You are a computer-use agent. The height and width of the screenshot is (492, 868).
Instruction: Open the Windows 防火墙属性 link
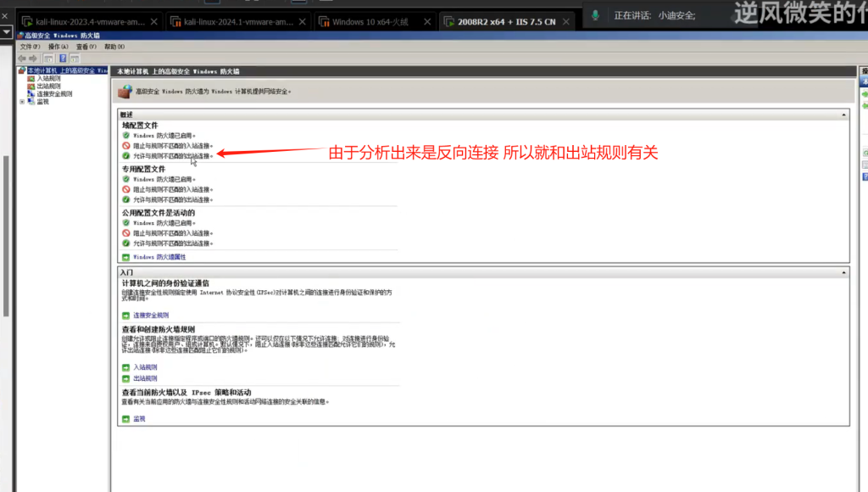[x=159, y=257]
